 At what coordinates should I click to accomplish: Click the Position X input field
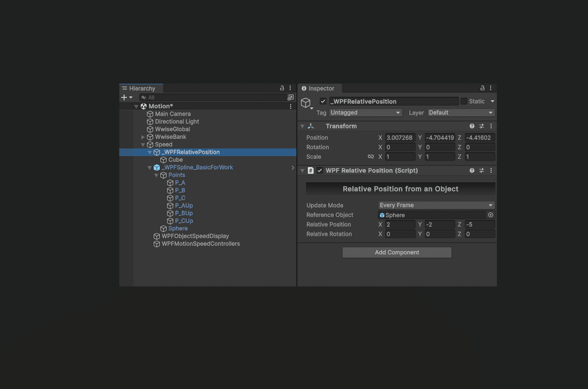click(x=400, y=138)
